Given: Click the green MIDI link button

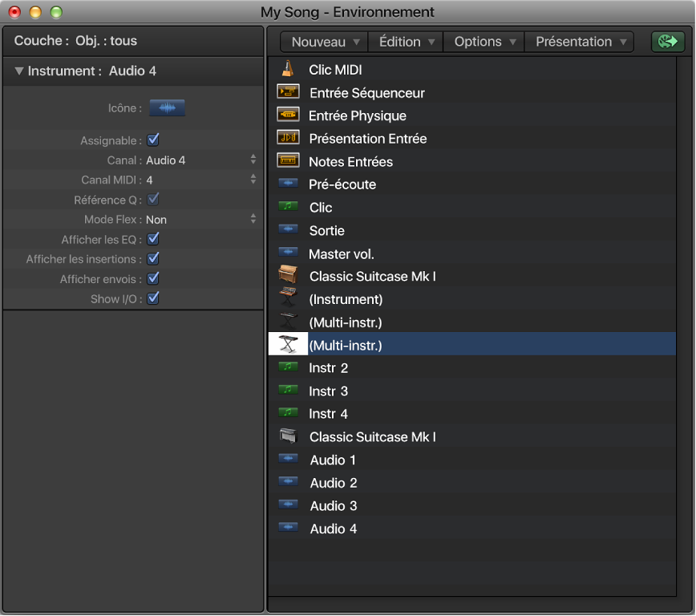Looking at the screenshot, I should tap(668, 42).
